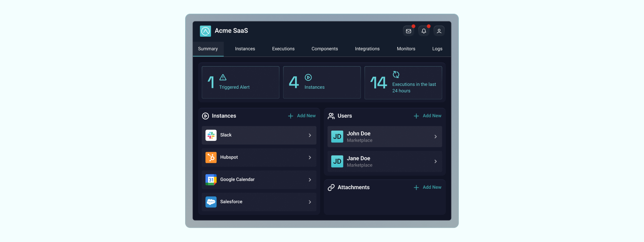Click the Jane Doe name

pos(359,159)
